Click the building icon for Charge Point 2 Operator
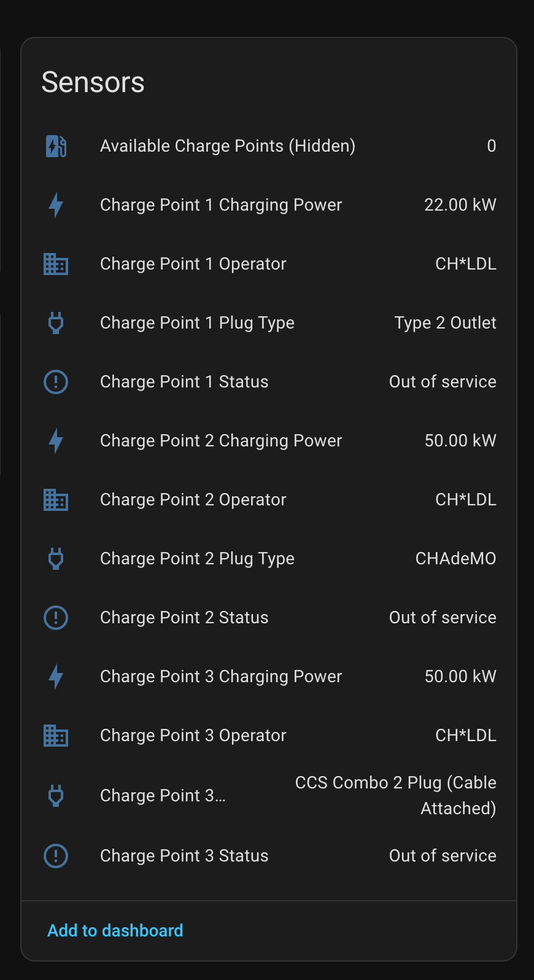The height and width of the screenshot is (980, 534). point(56,500)
